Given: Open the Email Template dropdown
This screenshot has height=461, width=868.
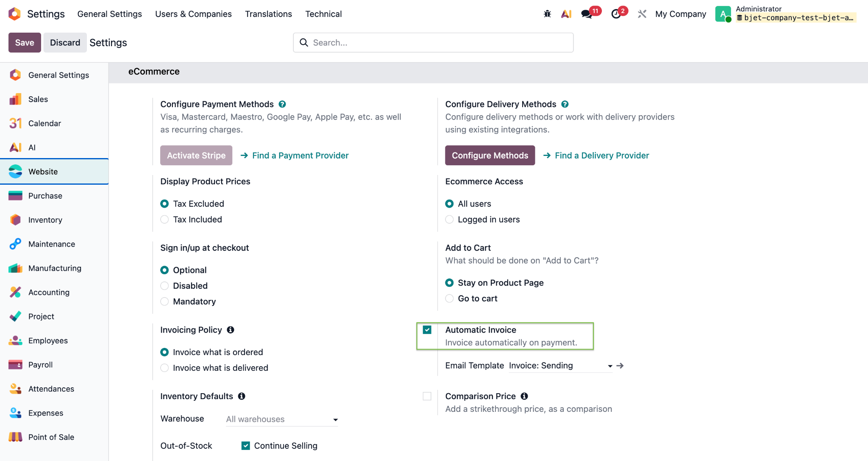Looking at the screenshot, I should tap(560, 366).
